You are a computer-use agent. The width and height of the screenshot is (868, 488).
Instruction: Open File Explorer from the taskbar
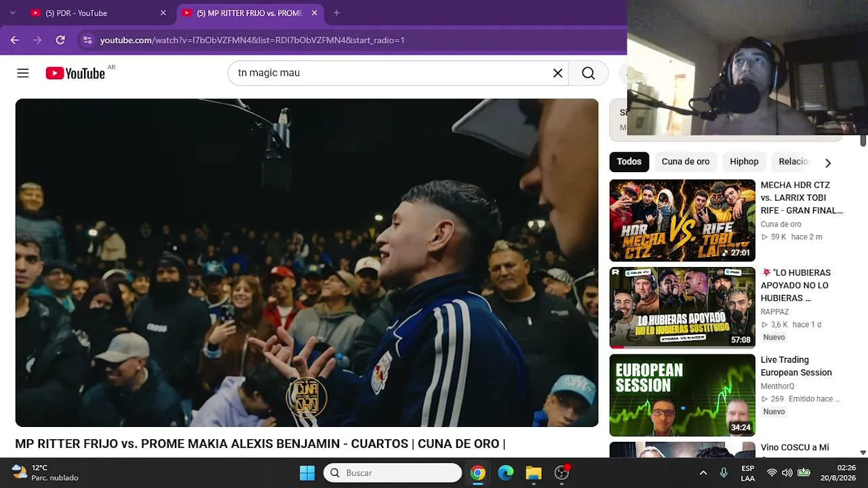click(x=534, y=472)
